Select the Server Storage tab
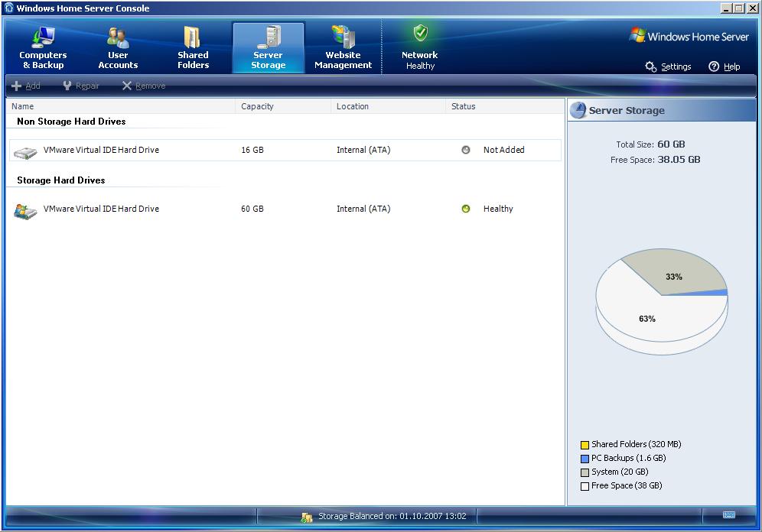The height and width of the screenshot is (532, 762). [269, 47]
